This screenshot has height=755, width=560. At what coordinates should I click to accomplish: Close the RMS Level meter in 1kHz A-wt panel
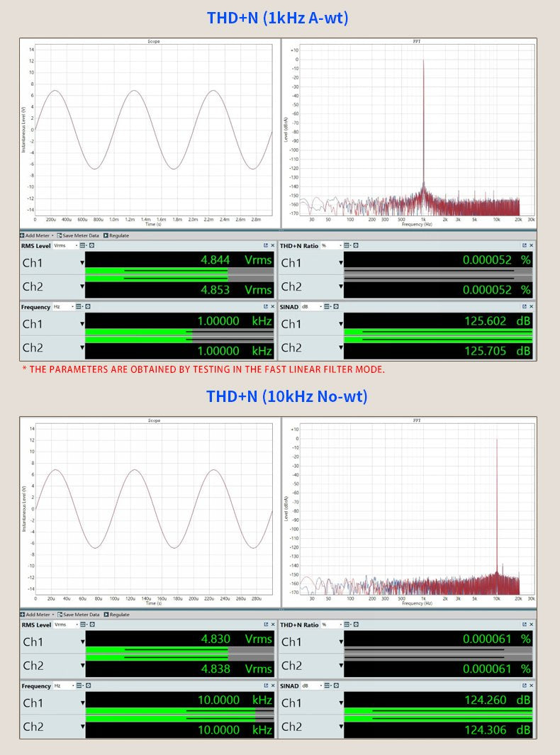click(x=272, y=245)
